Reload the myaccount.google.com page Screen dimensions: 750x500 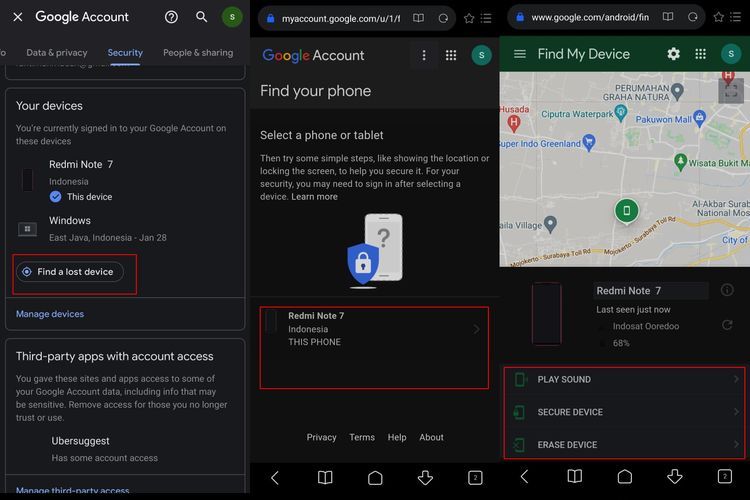[443, 18]
